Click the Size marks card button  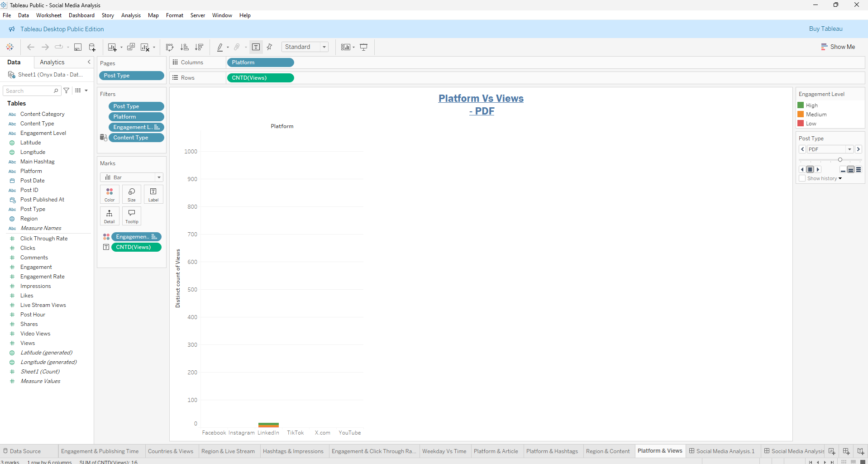tap(132, 194)
